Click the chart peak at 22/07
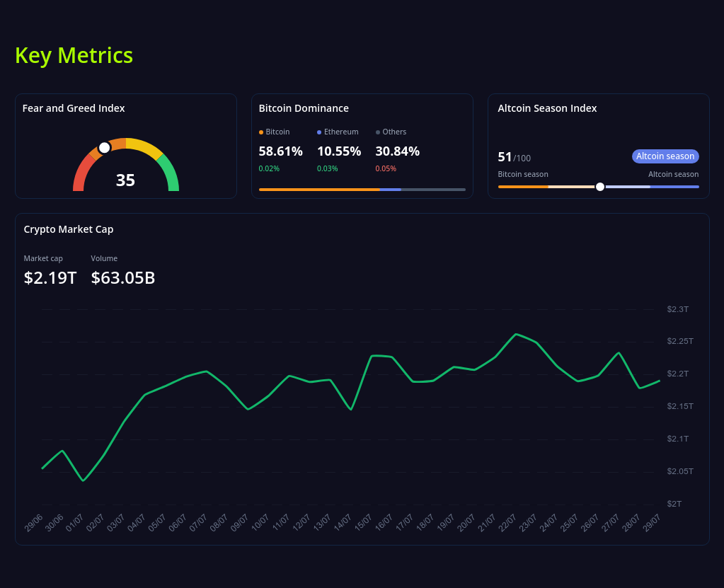724x588 pixels. click(x=516, y=334)
